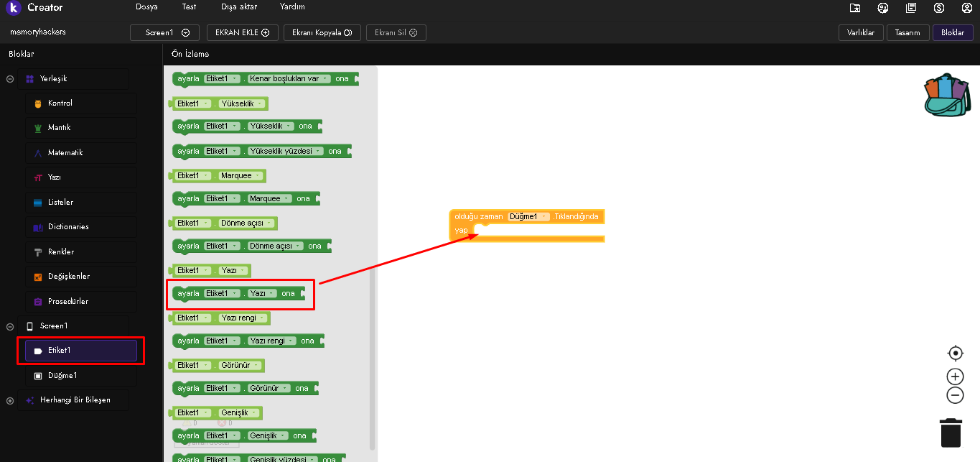The width and height of the screenshot is (980, 462).
Task: Collapse the Screen1 section with its minus circle
Action: click(x=10, y=326)
